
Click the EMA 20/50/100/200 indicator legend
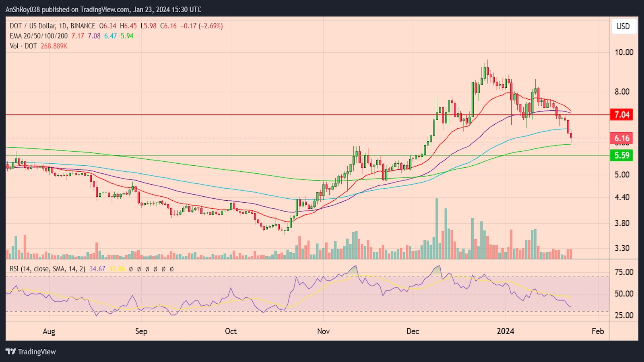tap(38, 36)
